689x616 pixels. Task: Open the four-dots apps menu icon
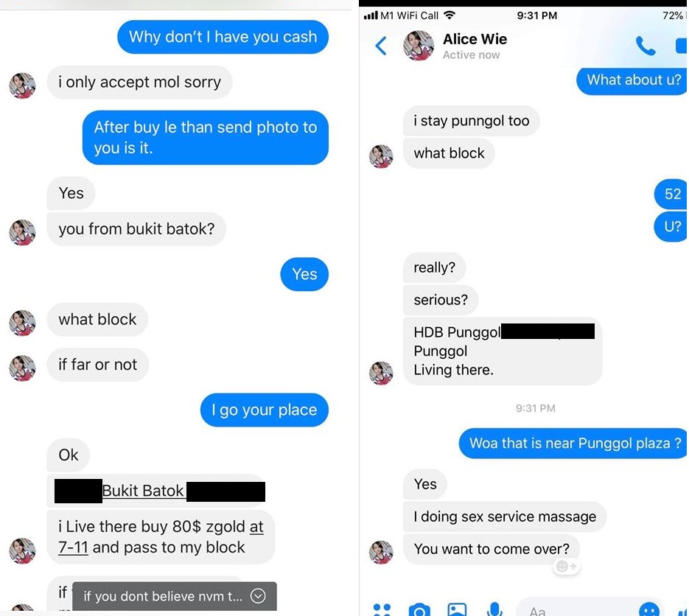(x=382, y=610)
